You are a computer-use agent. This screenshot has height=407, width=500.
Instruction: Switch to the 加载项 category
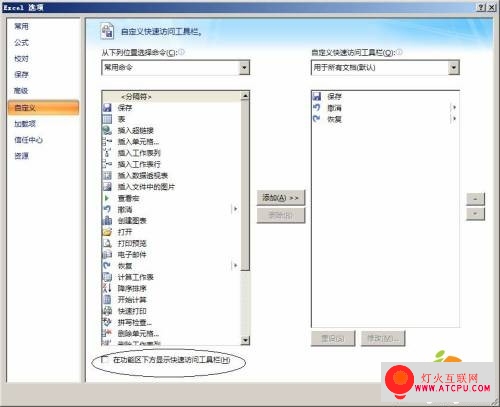(x=25, y=124)
